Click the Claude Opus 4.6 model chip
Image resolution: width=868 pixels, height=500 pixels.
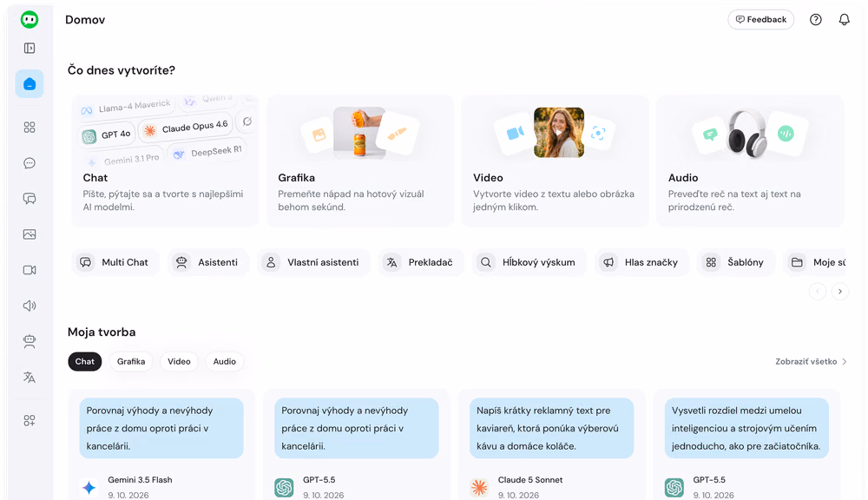click(187, 128)
